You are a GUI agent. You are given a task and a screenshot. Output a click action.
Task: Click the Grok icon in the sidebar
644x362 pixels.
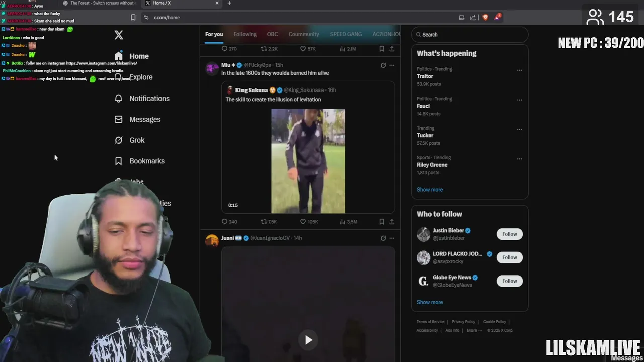tap(118, 140)
